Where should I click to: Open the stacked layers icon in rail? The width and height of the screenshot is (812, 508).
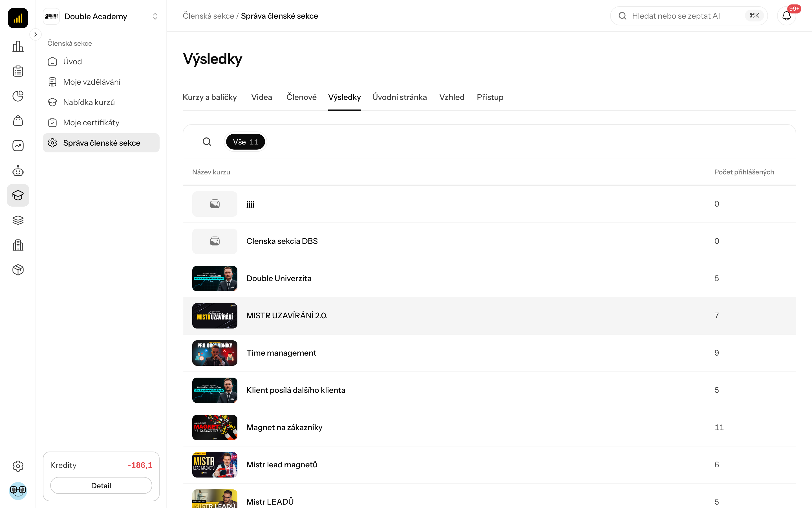click(18, 220)
